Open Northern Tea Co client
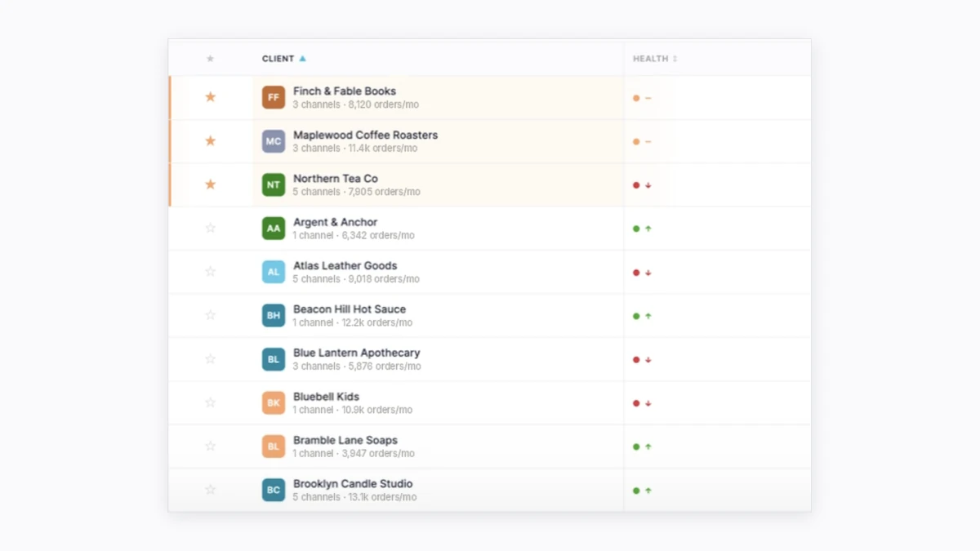Screen dimensions: 980x551 click(336, 179)
